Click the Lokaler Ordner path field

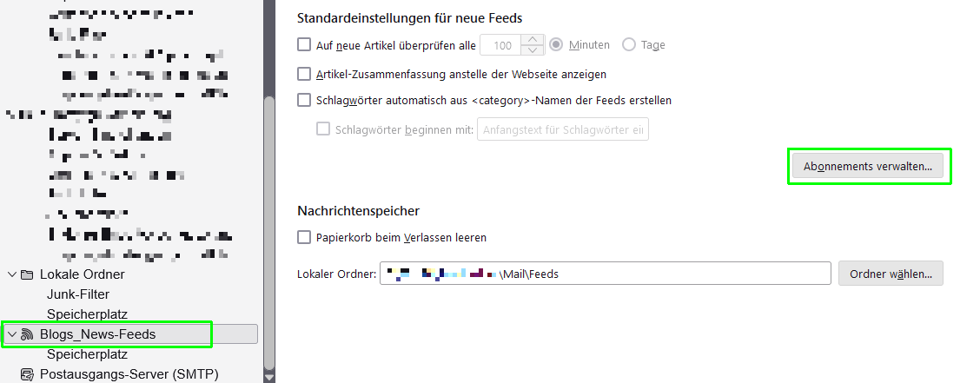point(605,274)
